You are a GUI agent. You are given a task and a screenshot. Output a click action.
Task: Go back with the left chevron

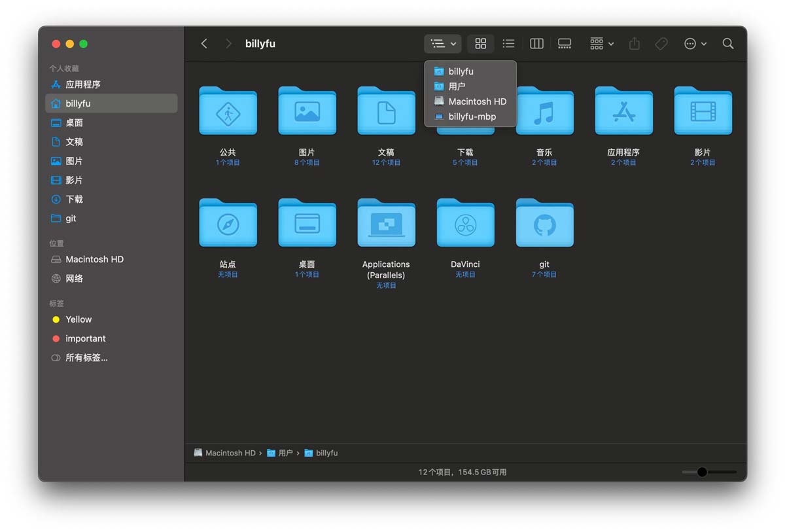pyautogui.click(x=204, y=44)
